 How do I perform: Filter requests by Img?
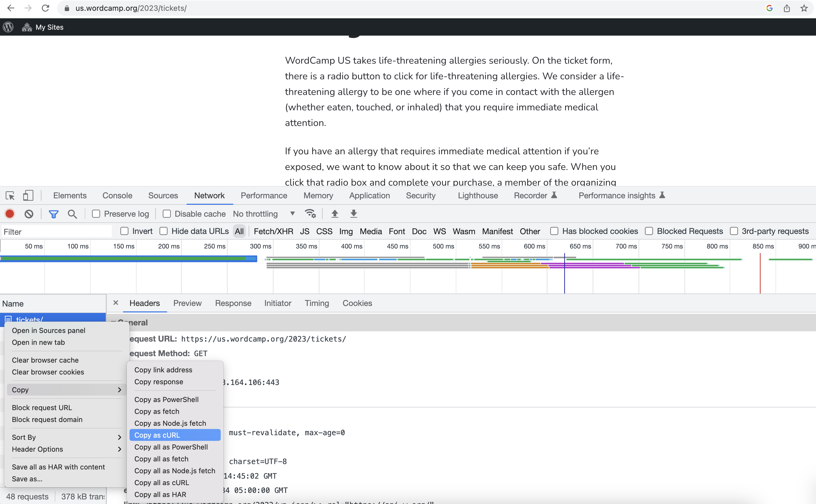[x=346, y=231]
